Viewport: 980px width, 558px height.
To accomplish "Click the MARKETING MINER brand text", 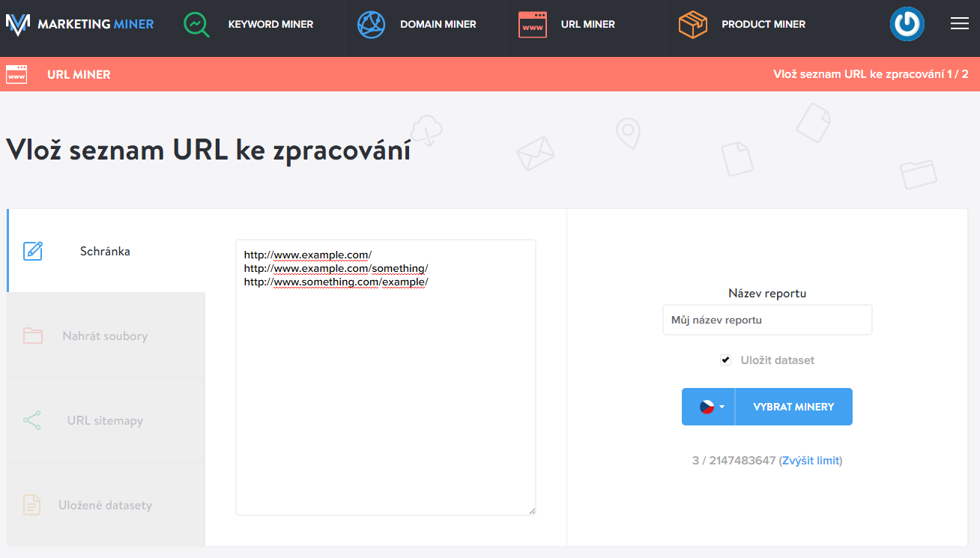I will point(96,24).
